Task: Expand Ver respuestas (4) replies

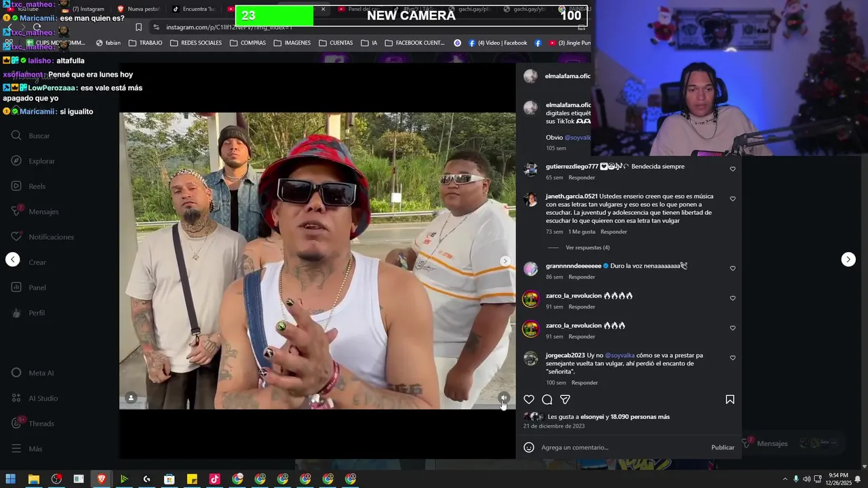Action: (x=587, y=247)
